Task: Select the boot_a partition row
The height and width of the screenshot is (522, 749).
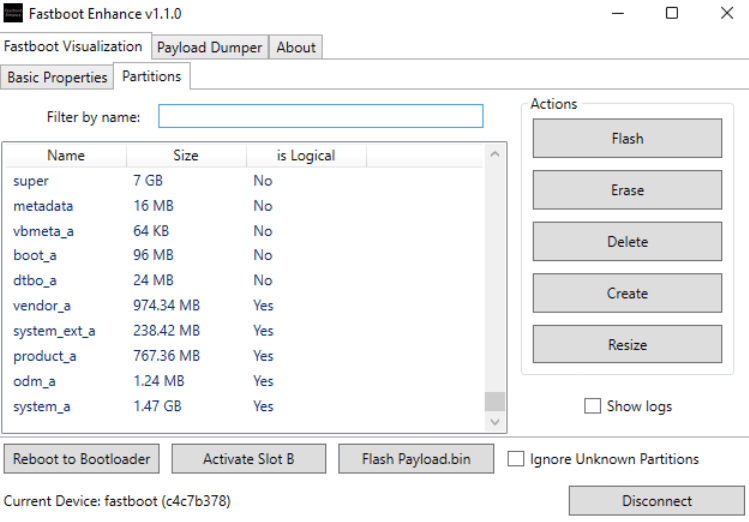Action: tap(244, 255)
